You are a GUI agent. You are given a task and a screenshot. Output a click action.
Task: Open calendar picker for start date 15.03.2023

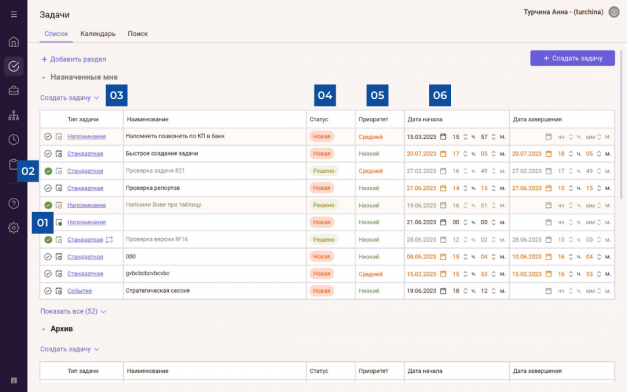click(443, 137)
